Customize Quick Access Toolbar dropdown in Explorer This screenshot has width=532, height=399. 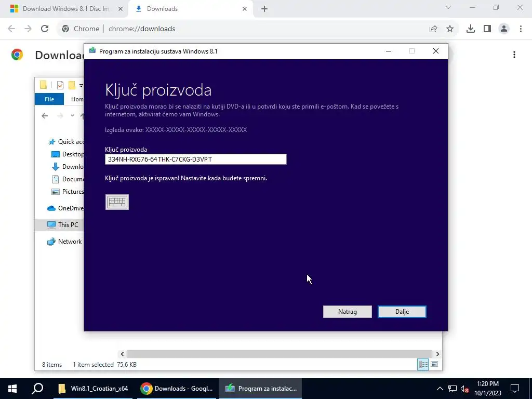(x=81, y=86)
